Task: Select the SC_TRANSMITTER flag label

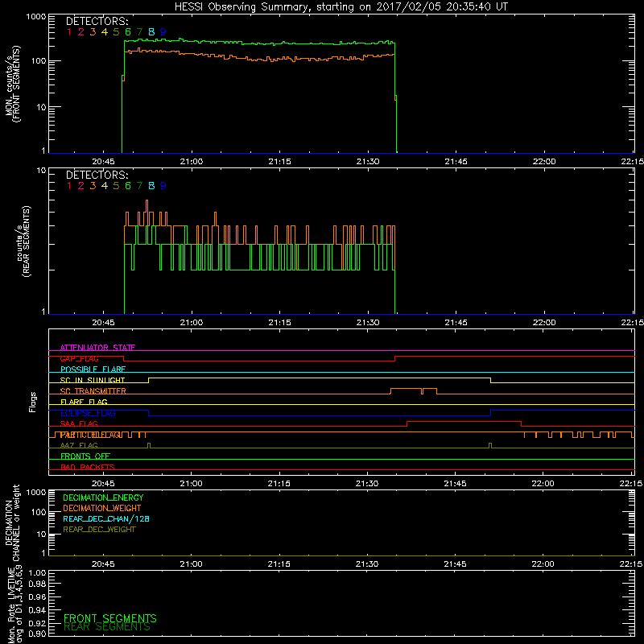Action: (93, 391)
